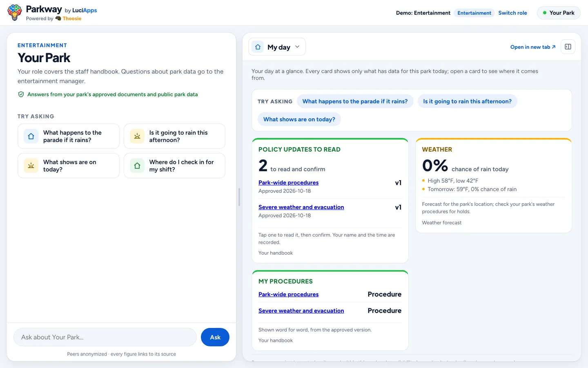Click 'Your handbook' under My Procedures
The image size is (588, 368).
[276, 341]
